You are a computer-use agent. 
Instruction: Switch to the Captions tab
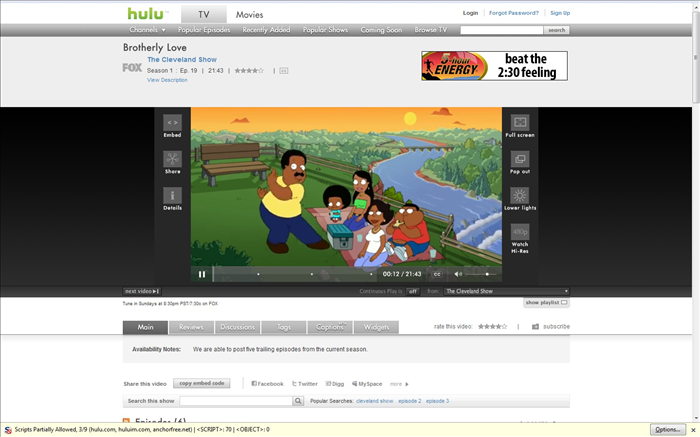click(x=330, y=327)
